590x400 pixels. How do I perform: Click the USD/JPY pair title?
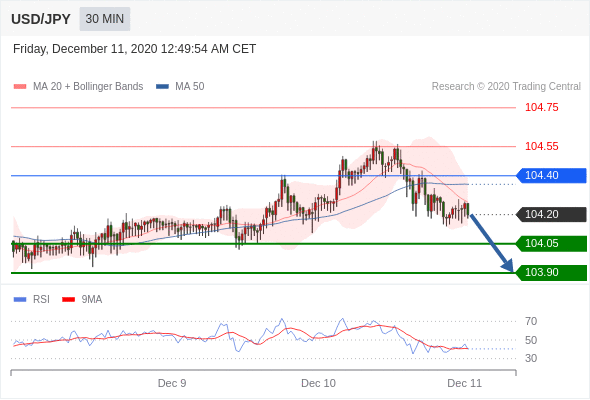point(41,19)
